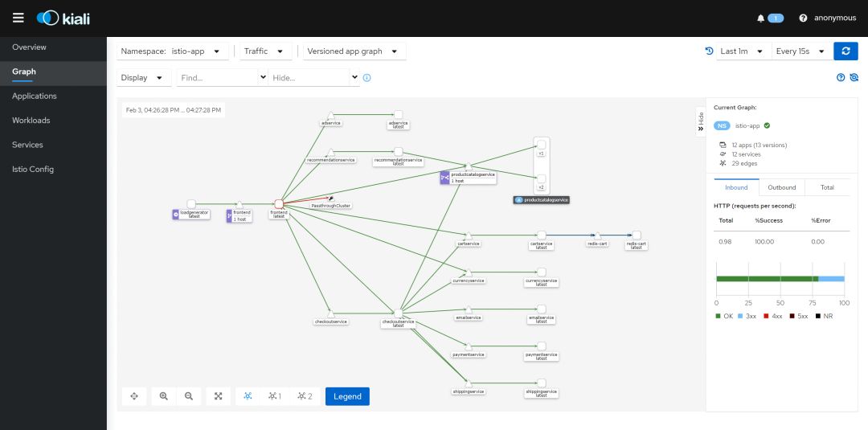This screenshot has width=868, height=430.
Task: Click the refresh graph button
Action: pyautogui.click(x=845, y=51)
